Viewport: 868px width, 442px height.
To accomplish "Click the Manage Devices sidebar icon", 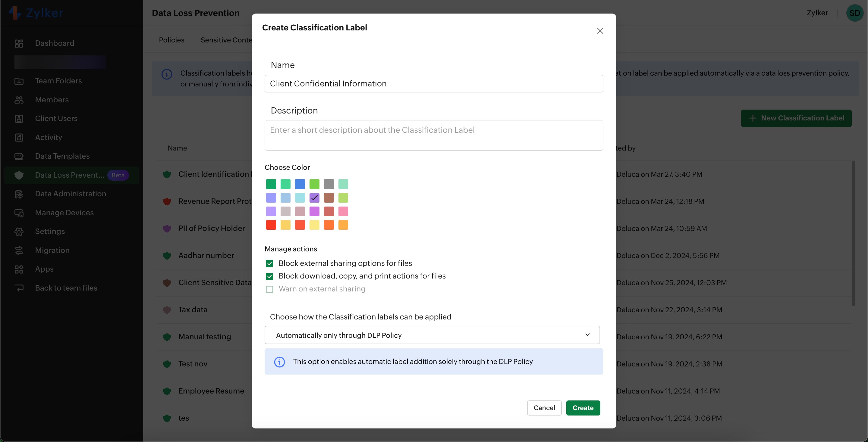I will point(19,213).
